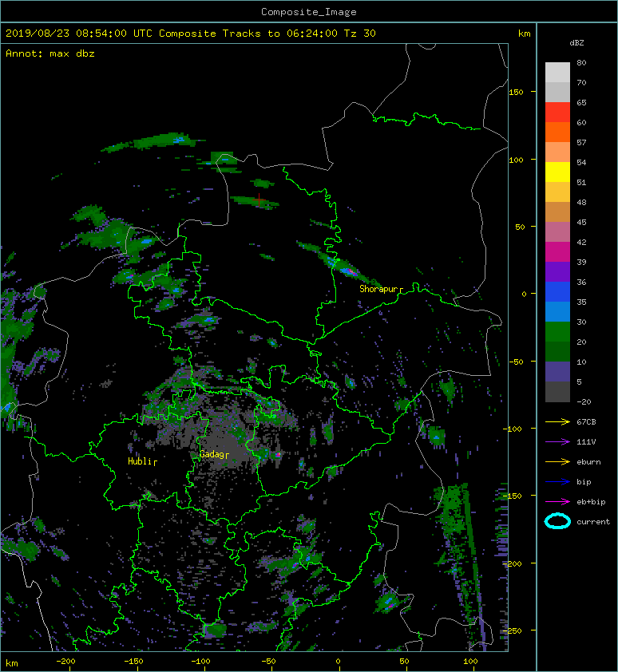Click the 'Hubli' city label

(141, 461)
